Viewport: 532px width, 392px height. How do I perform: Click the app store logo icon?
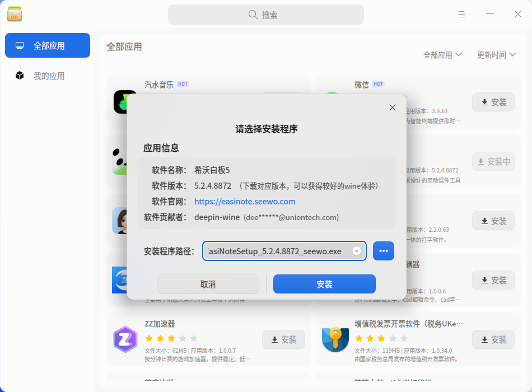(15, 14)
